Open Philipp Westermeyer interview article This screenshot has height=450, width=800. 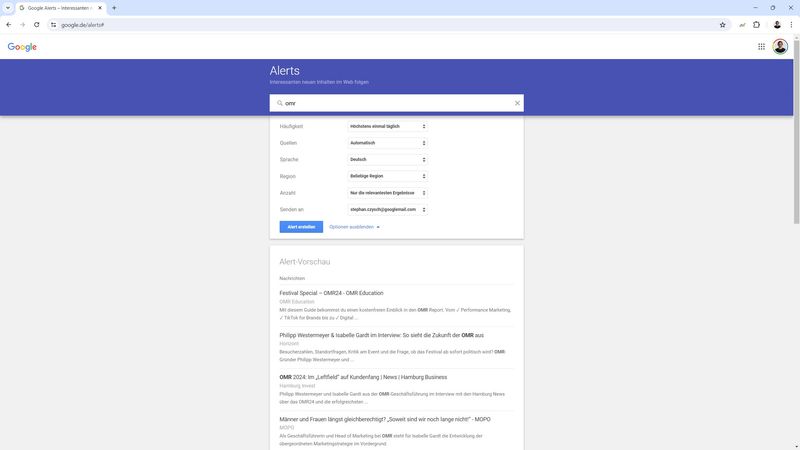382,335
